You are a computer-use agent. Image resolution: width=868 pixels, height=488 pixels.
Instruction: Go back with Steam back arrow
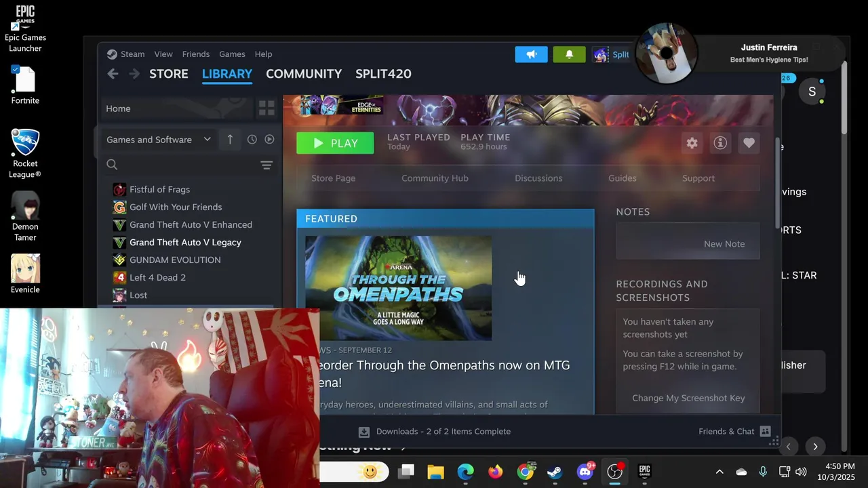click(113, 74)
